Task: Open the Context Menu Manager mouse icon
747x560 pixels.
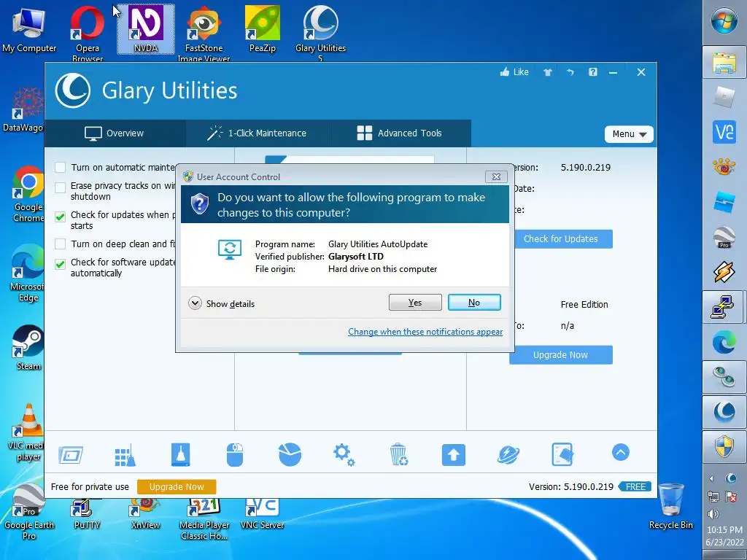Action: click(235, 455)
